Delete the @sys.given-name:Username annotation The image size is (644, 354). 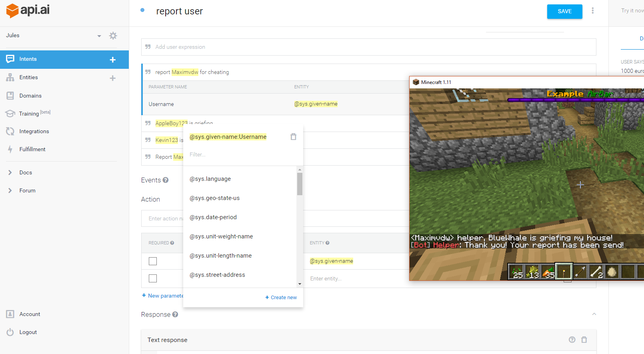293,137
